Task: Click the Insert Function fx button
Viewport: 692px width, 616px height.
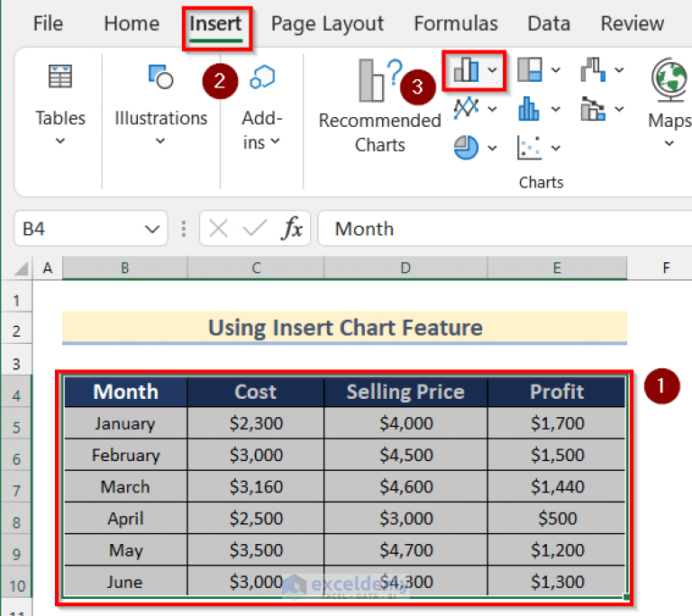Action: pos(292,228)
